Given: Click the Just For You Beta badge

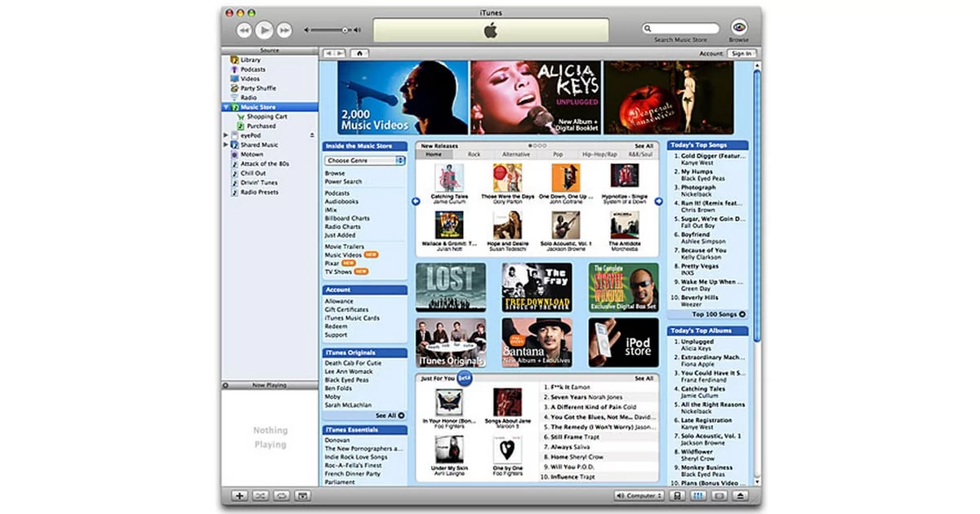Looking at the screenshot, I should (465, 378).
